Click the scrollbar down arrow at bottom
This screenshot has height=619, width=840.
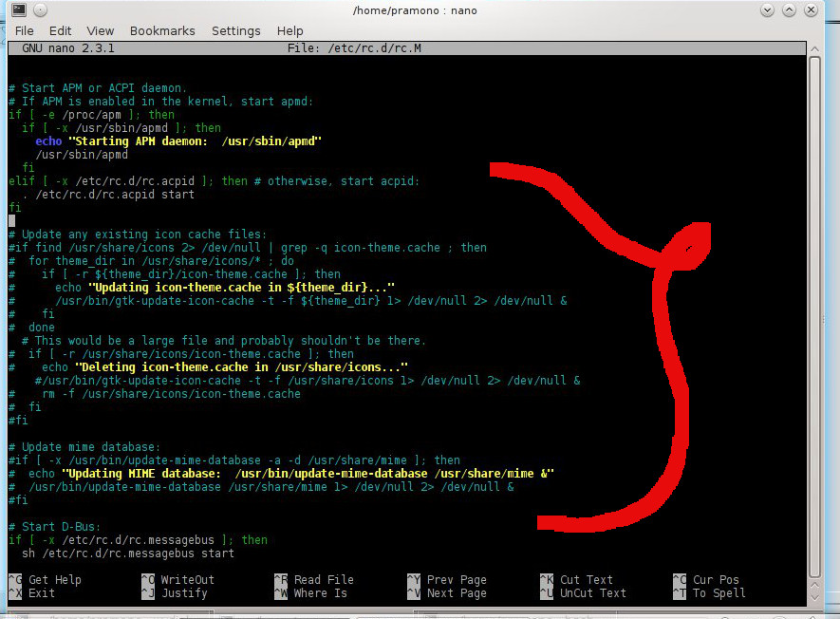(814, 598)
